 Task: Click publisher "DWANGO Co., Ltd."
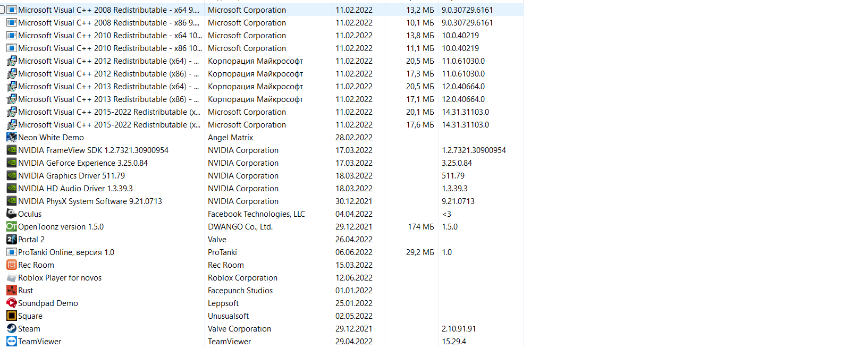240,227
